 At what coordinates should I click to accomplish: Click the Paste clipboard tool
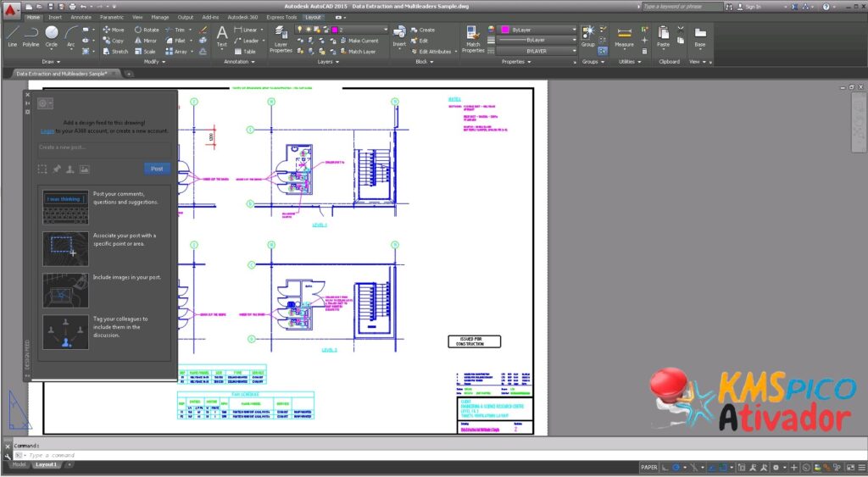click(663, 36)
